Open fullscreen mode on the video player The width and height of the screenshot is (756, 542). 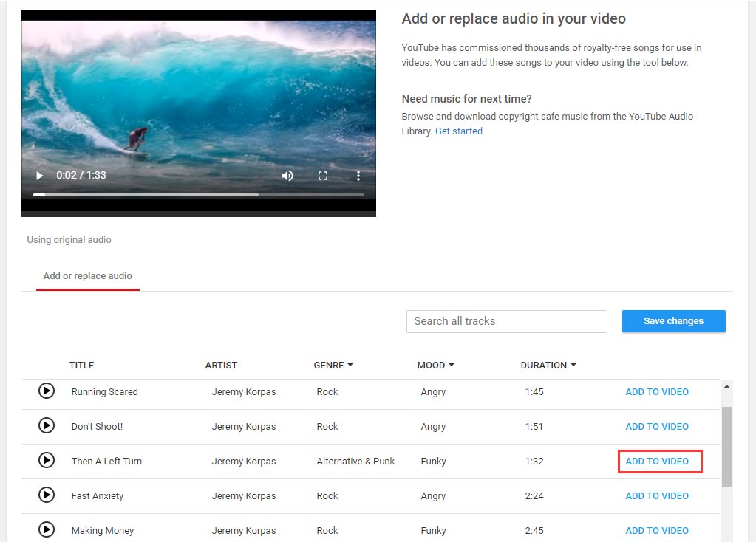click(323, 176)
